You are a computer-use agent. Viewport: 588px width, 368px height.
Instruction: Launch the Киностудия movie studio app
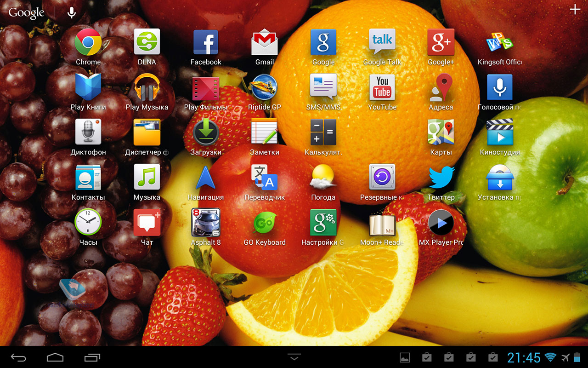[500, 132]
